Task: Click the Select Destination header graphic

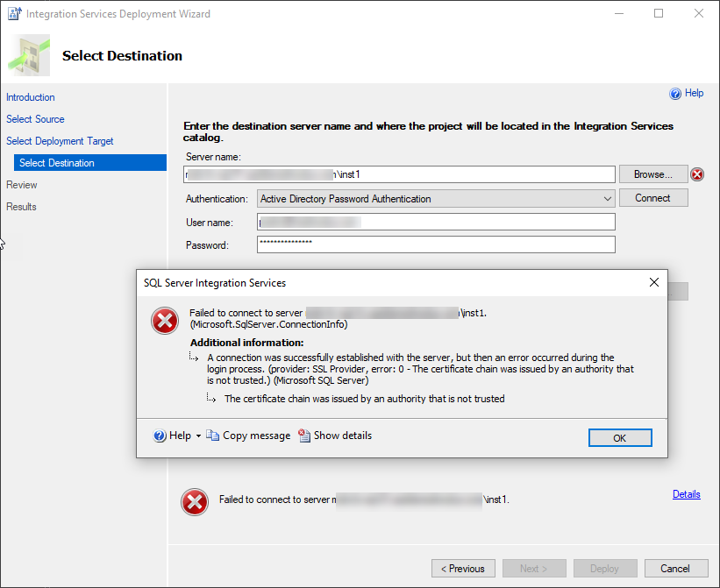Action: tap(29, 55)
